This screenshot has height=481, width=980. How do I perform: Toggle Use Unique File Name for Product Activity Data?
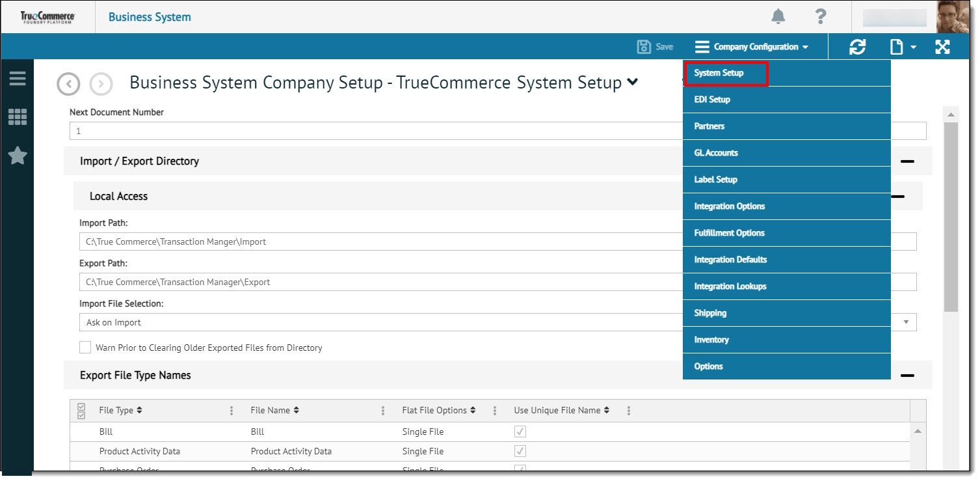(x=520, y=451)
